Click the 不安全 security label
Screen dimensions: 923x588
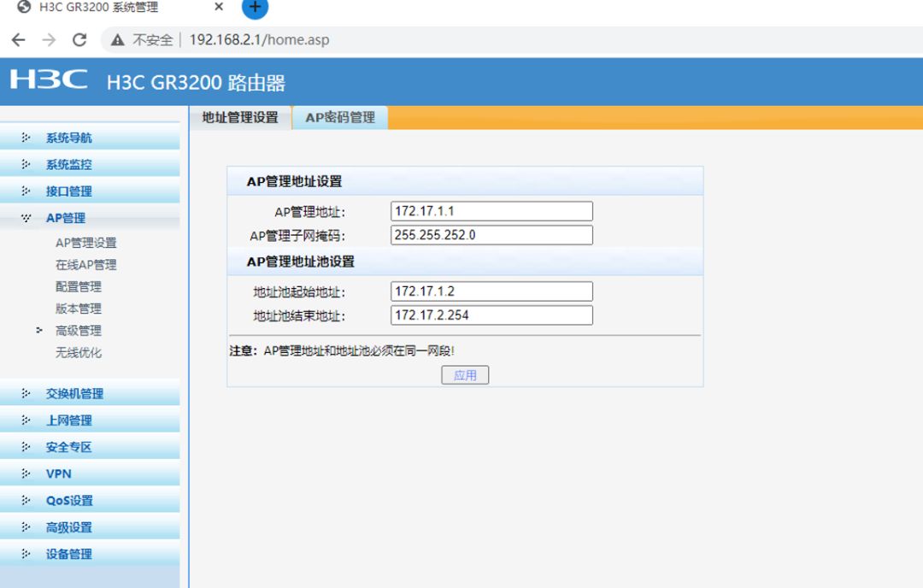152,40
